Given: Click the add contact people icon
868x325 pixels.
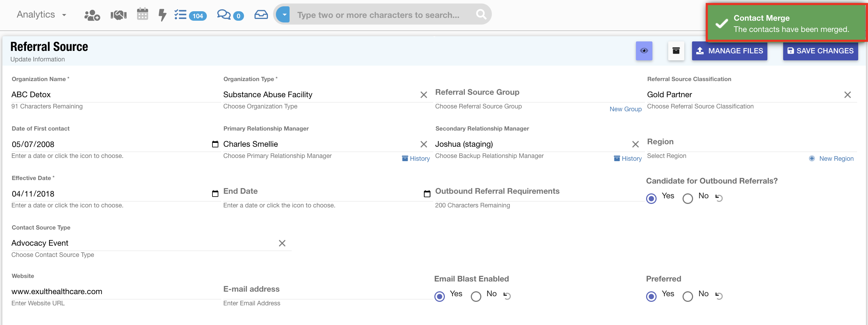Looking at the screenshot, I should coord(92,15).
